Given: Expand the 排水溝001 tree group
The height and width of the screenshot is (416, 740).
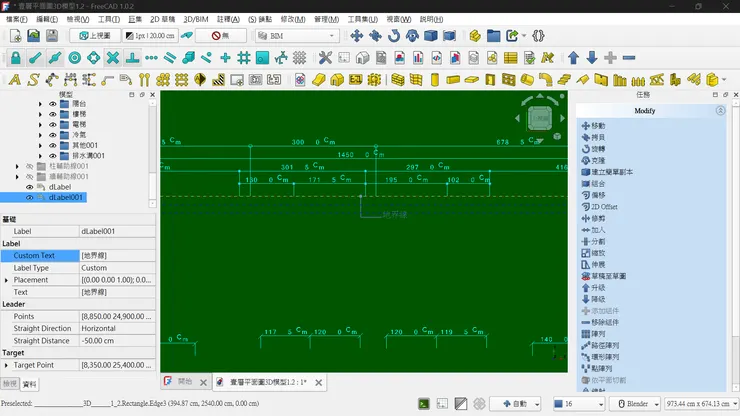Looking at the screenshot, I should [40, 156].
